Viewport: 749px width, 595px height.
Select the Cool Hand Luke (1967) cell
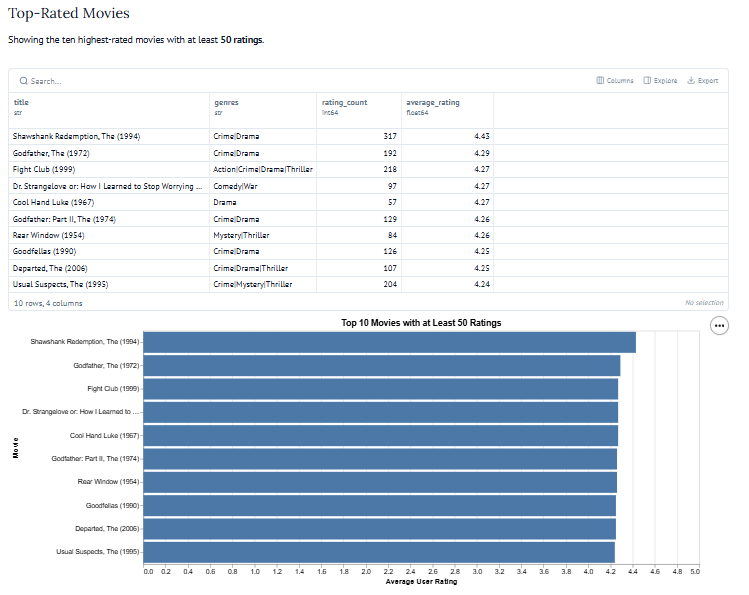(109, 202)
